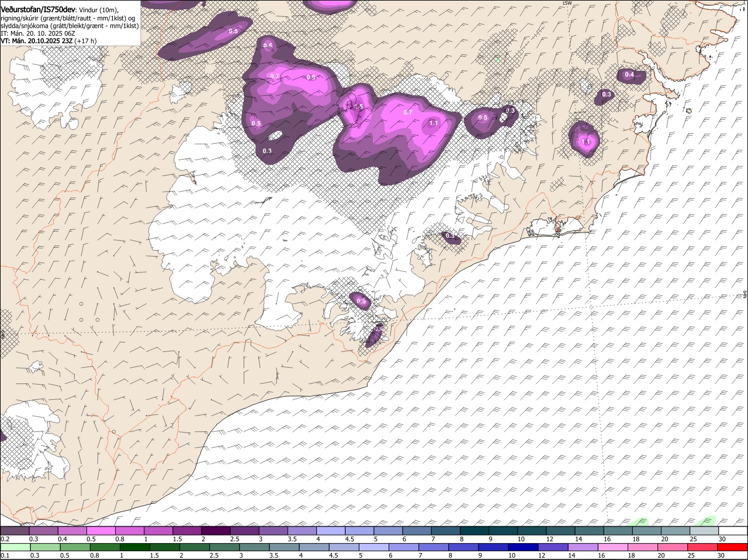This screenshot has height=560, width=748.
Task: Pick the darkest purple swatch labeled 2 in the upper legend
Action: click(x=217, y=531)
